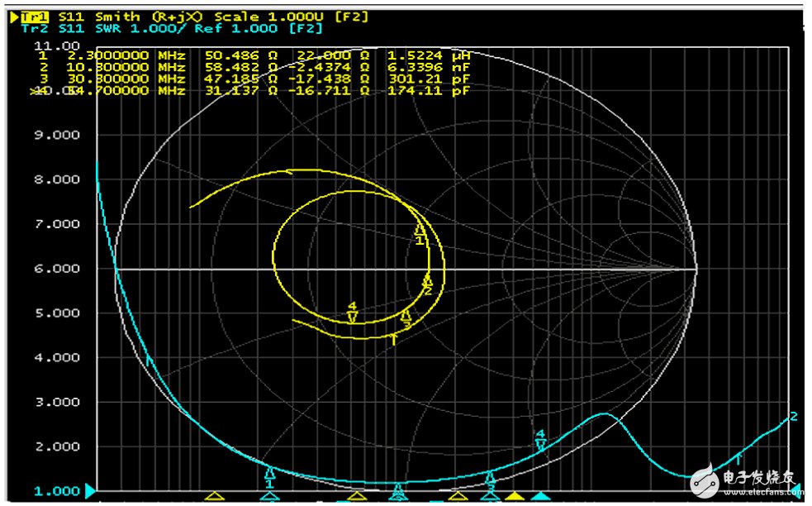The height and width of the screenshot is (506, 812).
Task: Activate the Tr1 trace label
Action: pyautogui.click(x=35, y=17)
